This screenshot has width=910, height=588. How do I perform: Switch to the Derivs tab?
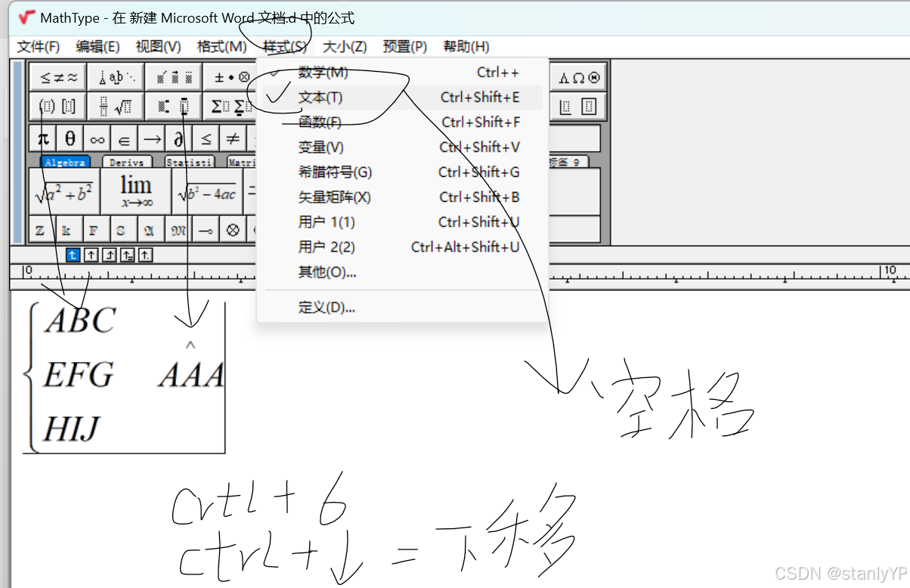[x=126, y=162]
